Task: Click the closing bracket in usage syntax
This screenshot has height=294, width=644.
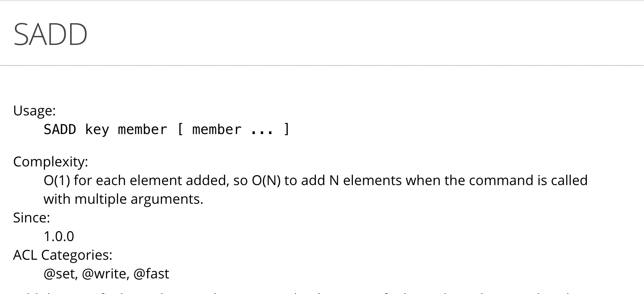Action: click(x=287, y=129)
